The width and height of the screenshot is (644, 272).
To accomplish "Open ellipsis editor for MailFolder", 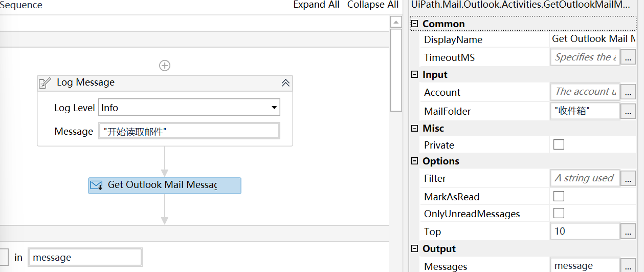I will [x=628, y=112].
